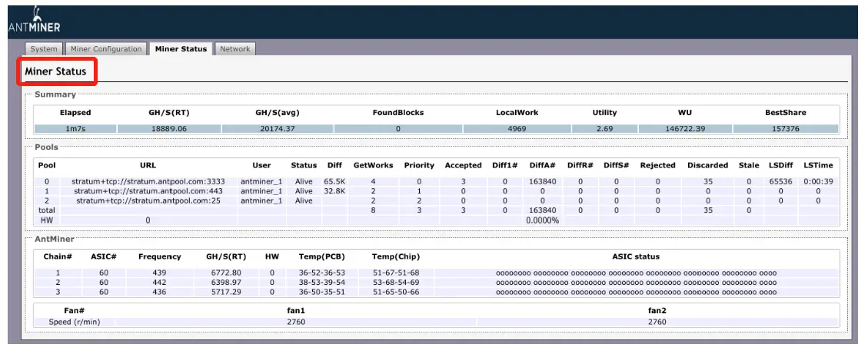Click the HW error percentage 0.0000%
Image resolution: width=868 pixels, height=354 pixels.
point(542,220)
